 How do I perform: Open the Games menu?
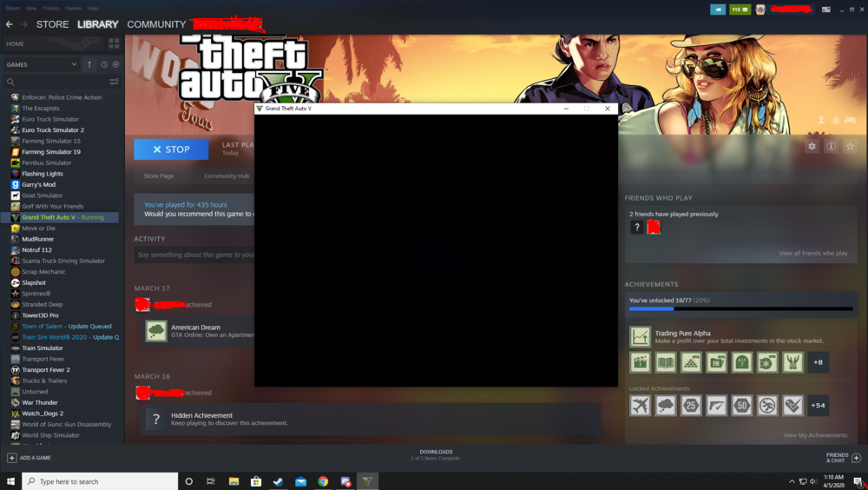click(73, 8)
